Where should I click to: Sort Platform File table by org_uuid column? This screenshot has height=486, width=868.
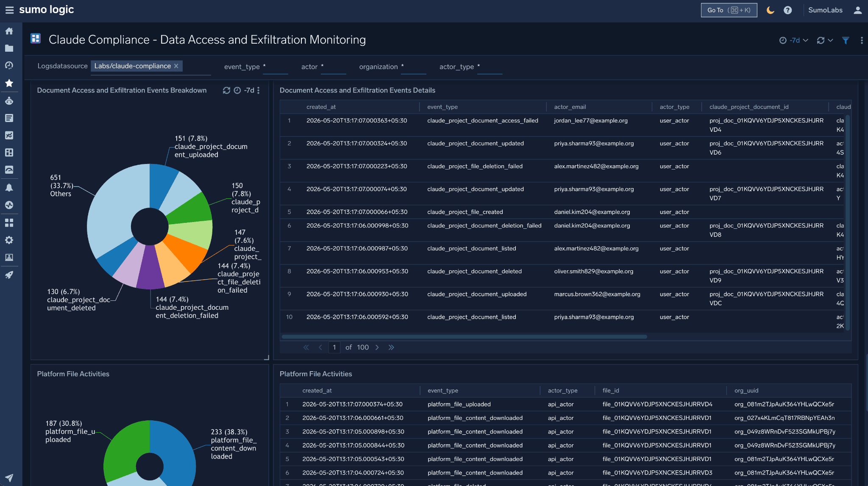click(746, 391)
